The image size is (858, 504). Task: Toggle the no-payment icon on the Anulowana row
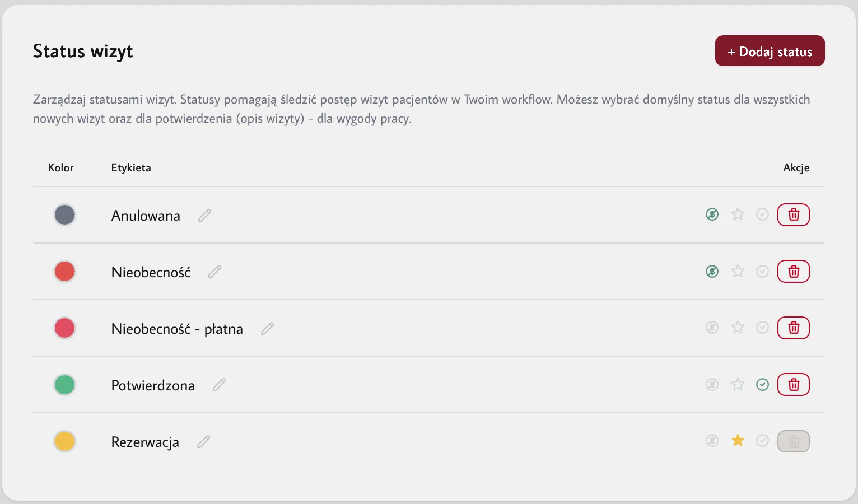(712, 214)
